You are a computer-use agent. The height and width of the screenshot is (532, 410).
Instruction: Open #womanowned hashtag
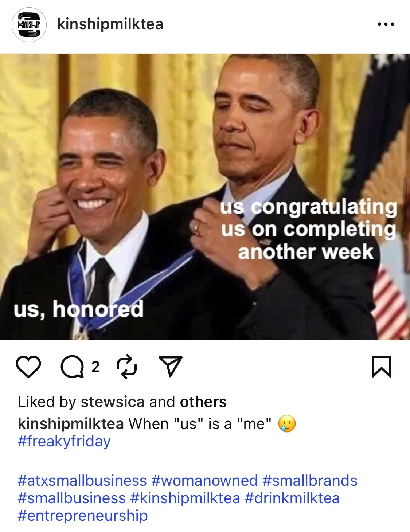click(204, 481)
